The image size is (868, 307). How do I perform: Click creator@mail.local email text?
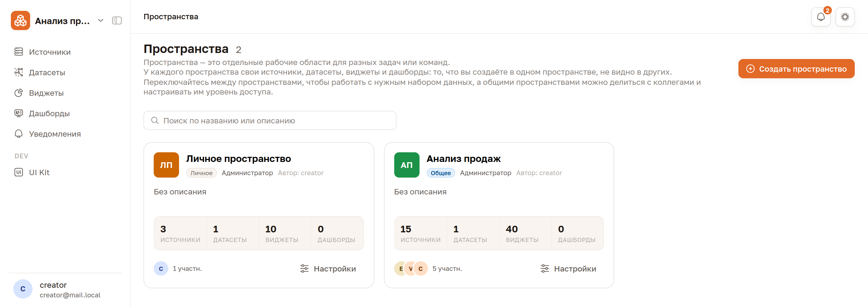(70, 295)
